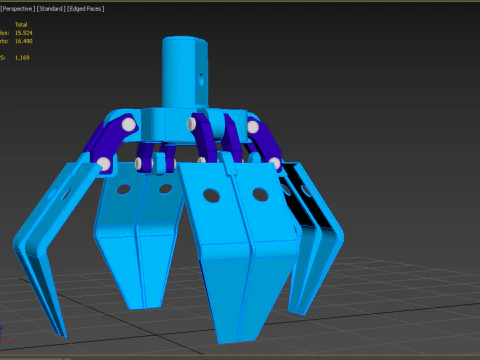Click the FPS value 1,169
The height and width of the screenshot is (360, 480).
22,58
